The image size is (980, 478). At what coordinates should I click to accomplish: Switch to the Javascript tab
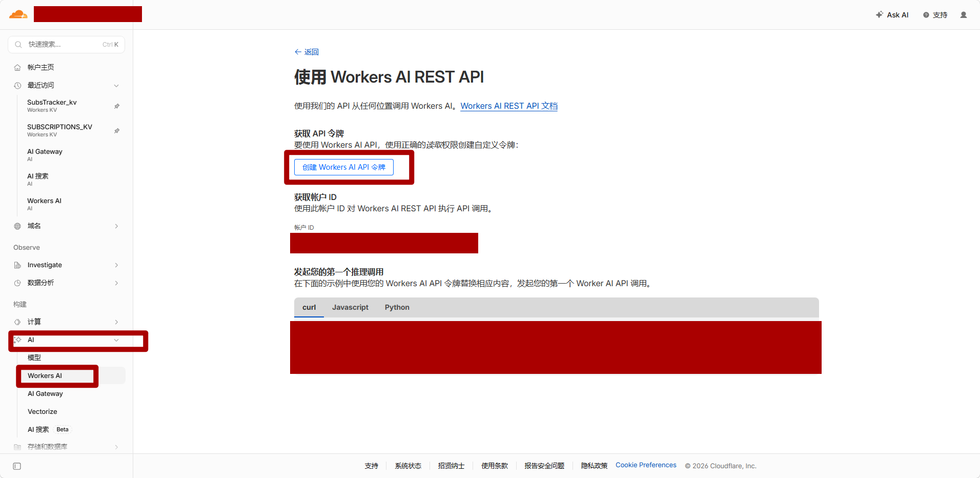coord(350,307)
